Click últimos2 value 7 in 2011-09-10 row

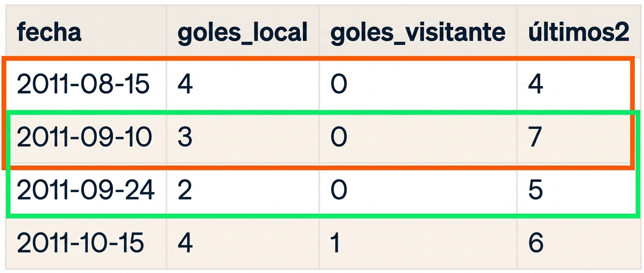tap(535, 137)
